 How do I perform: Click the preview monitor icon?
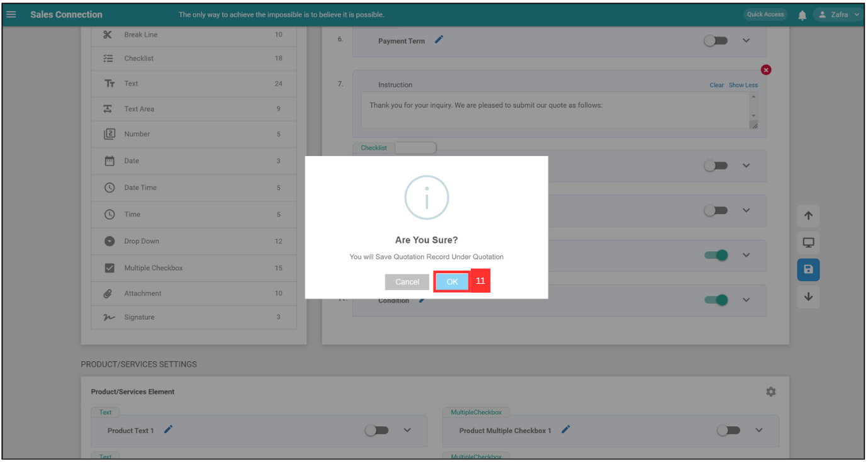pos(808,243)
